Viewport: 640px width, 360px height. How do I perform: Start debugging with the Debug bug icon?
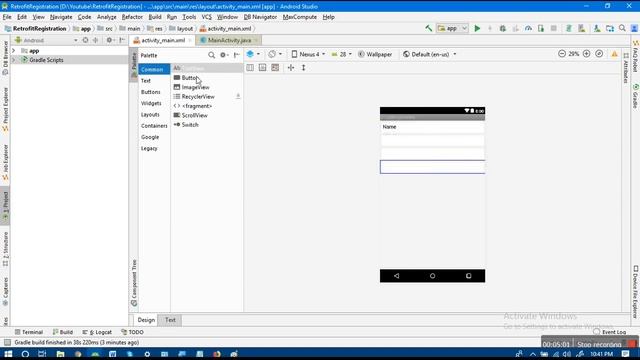[x=503, y=28]
